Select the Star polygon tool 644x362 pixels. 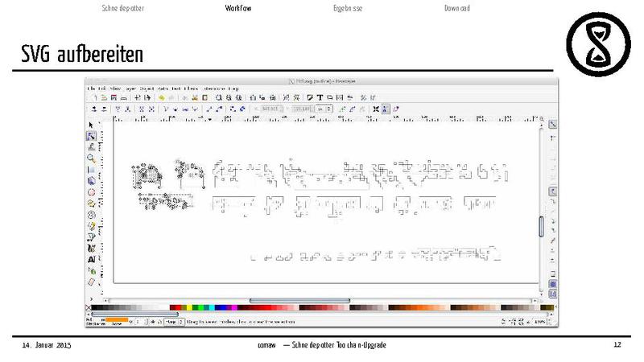point(91,204)
